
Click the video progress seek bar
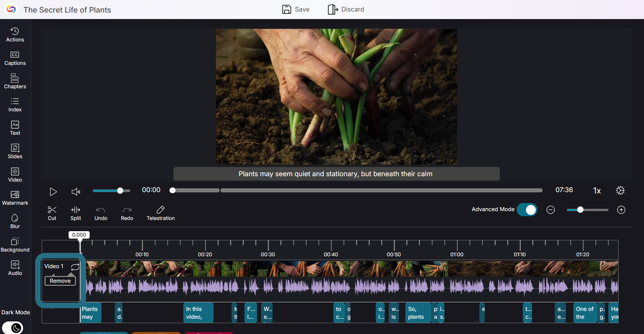point(356,190)
